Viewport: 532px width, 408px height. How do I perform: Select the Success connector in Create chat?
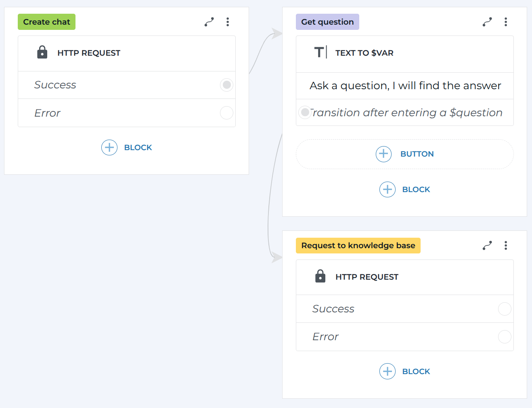(226, 85)
